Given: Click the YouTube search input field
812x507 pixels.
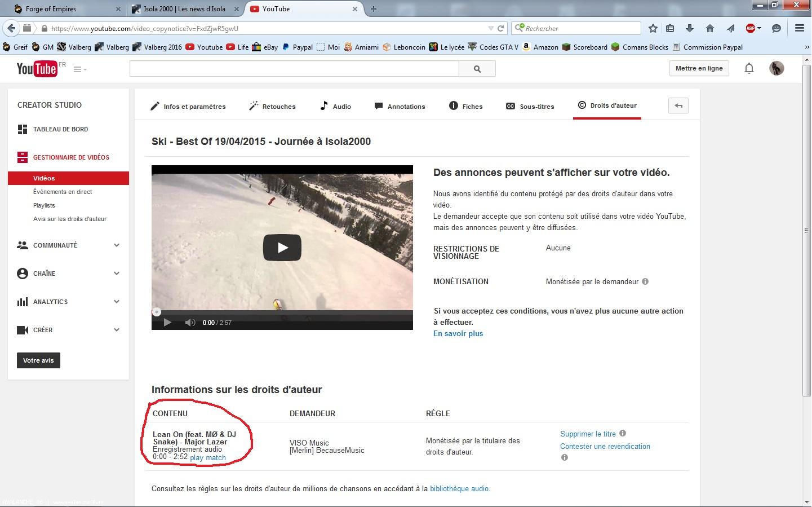Looking at the screenshot, I should click(x=294, y=69).
